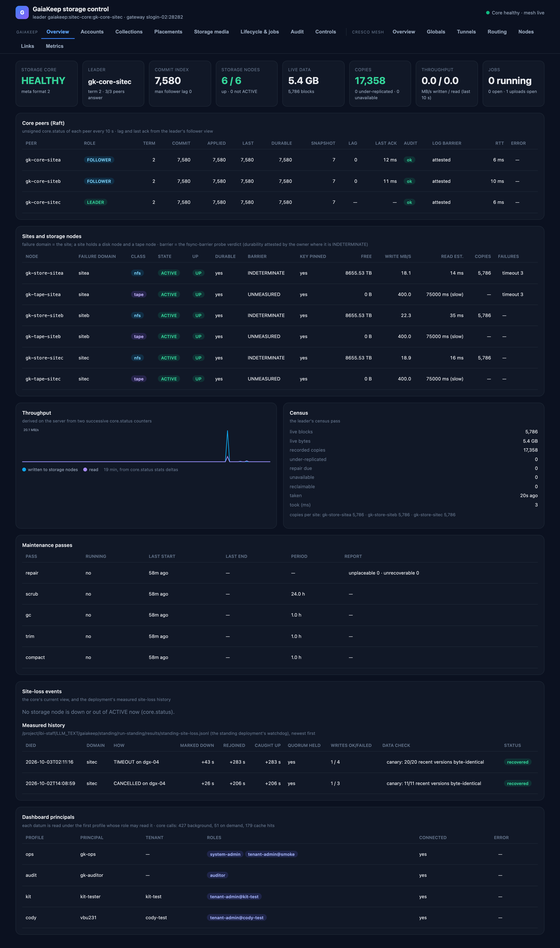Click the INDETERMINATE barrier for gk-store-sitea
This screenshot has width=560, height=948.
coord(266,273)
